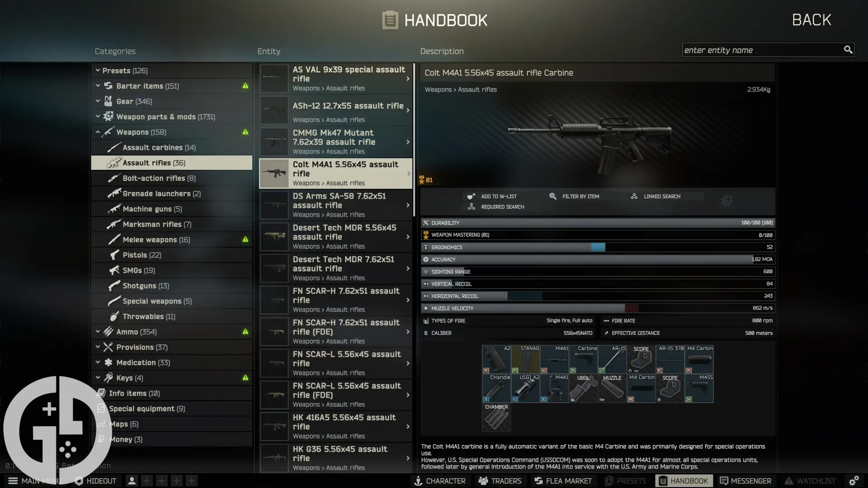
Task: Click the WATCHLIST warning icon
Action: (x=789, y=481)
